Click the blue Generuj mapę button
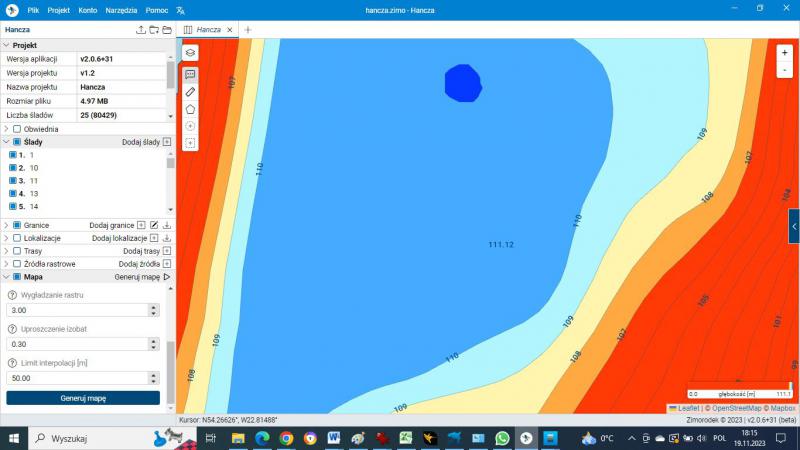 click(x=83, y=398)
